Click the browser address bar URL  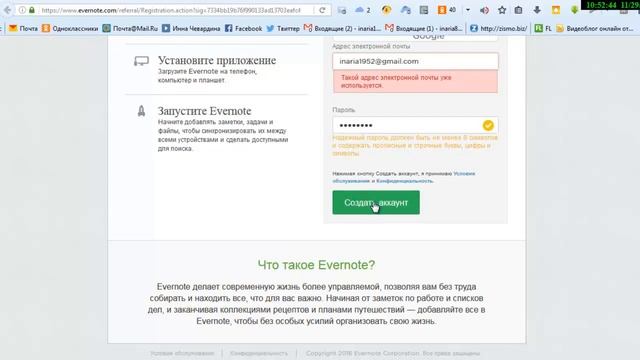171,10
